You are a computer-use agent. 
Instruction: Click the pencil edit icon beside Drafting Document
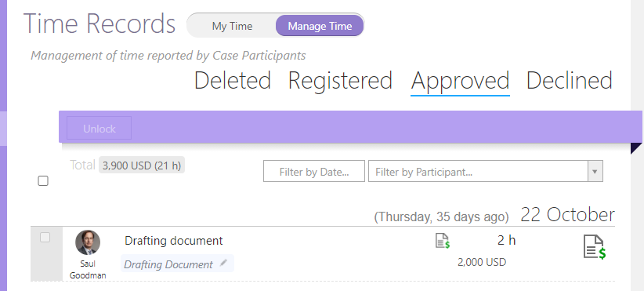click(x=223, y=263)
